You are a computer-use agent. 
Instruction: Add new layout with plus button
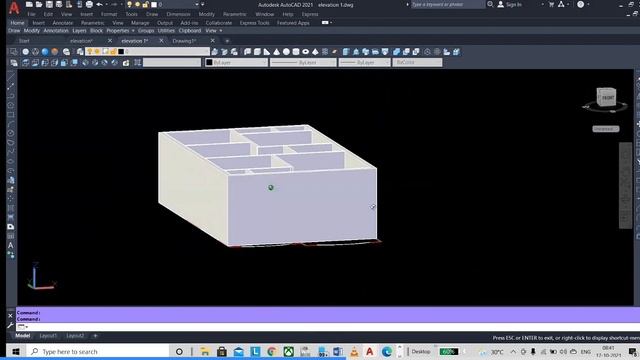click(96, 336)
